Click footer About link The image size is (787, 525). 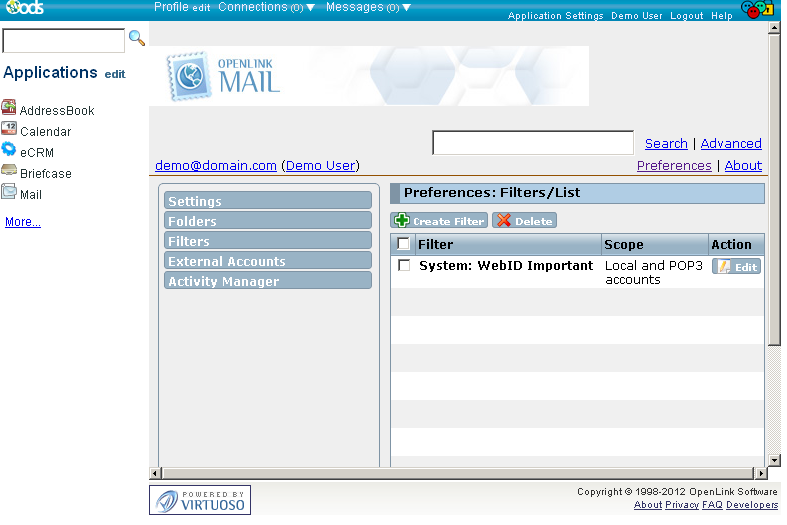tap(648, 505)
